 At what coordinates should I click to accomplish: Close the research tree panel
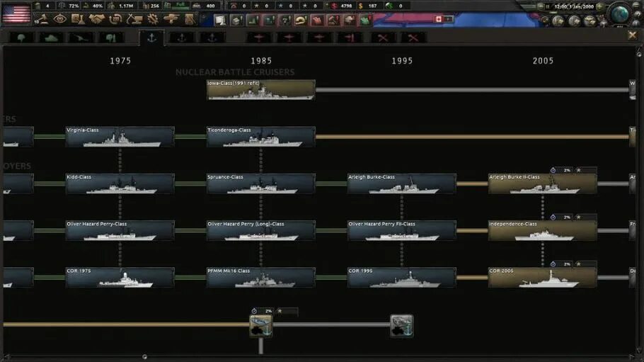(x=633, y=35)
